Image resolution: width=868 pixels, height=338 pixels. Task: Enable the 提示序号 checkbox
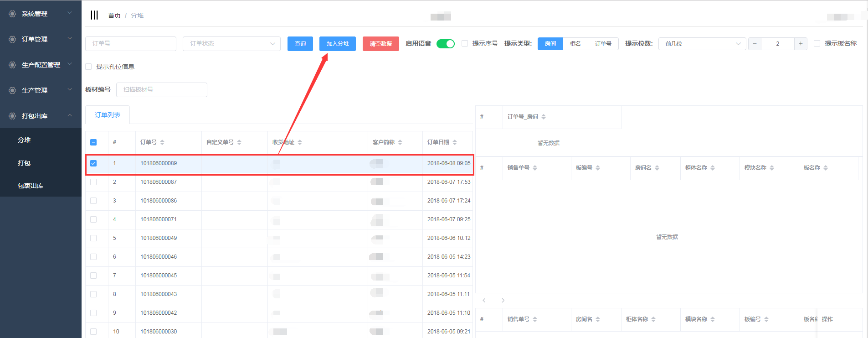point(465,43)
